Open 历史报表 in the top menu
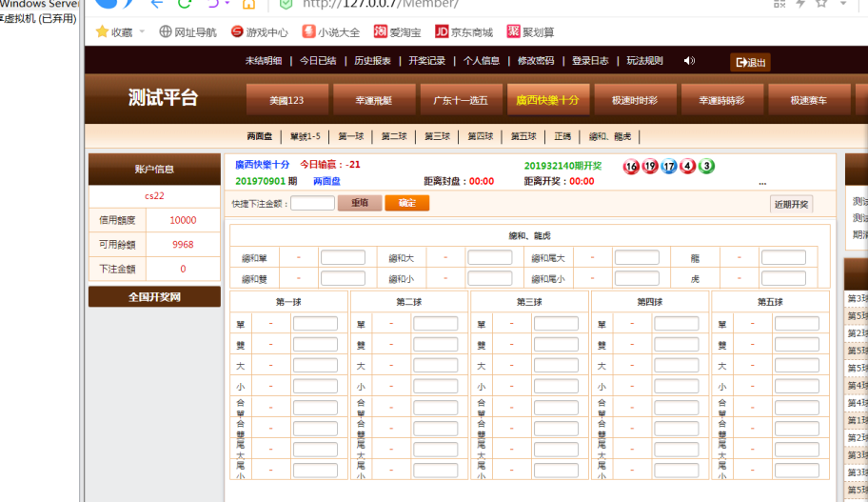Viewport: 868px width, 502px height. pos(372,61)
